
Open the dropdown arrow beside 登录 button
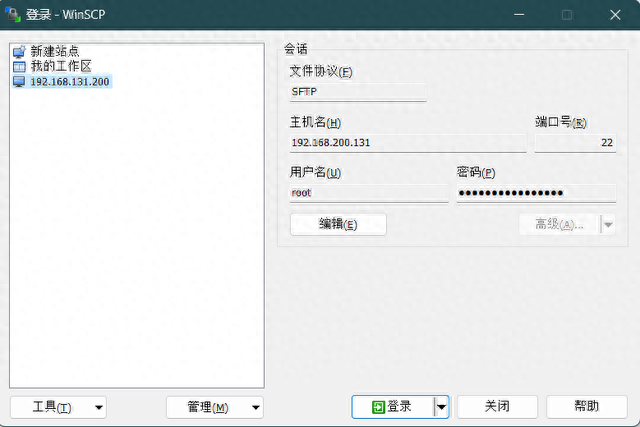pos(442,407)
